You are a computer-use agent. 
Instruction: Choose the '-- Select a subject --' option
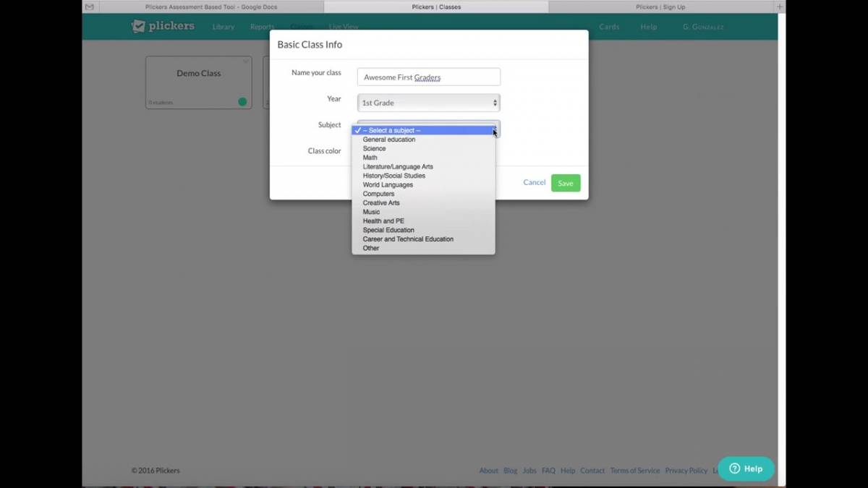coord(423,130)
